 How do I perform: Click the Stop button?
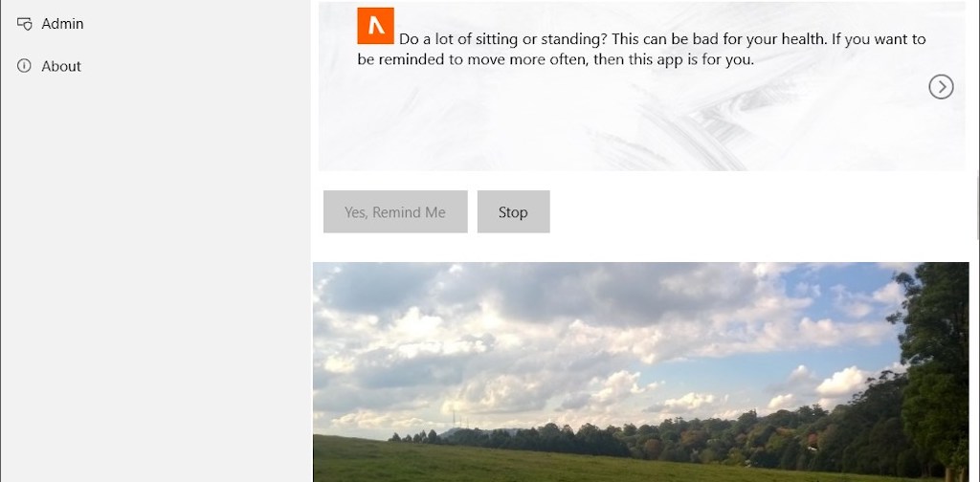click(513, 211)
